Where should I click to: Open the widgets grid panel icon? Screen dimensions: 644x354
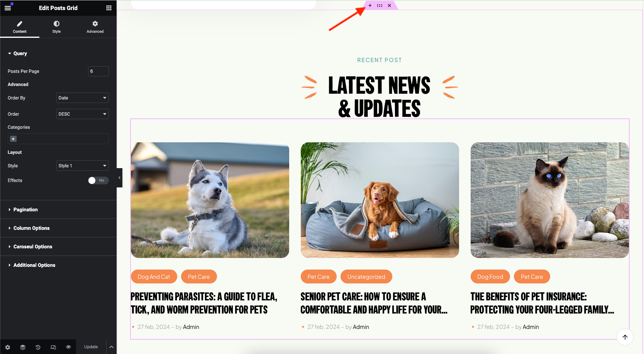pyautogui.click(x=109, y=8)
